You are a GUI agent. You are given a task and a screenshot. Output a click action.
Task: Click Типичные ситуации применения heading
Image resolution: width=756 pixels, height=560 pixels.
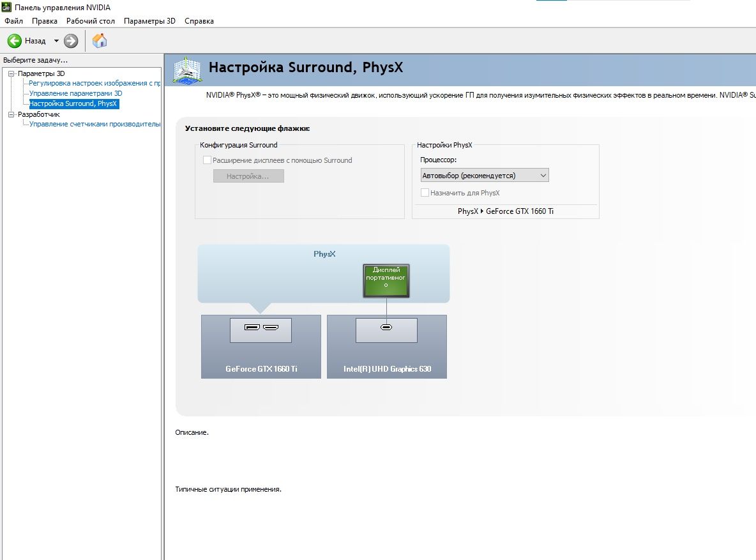[x=228, y=489]
